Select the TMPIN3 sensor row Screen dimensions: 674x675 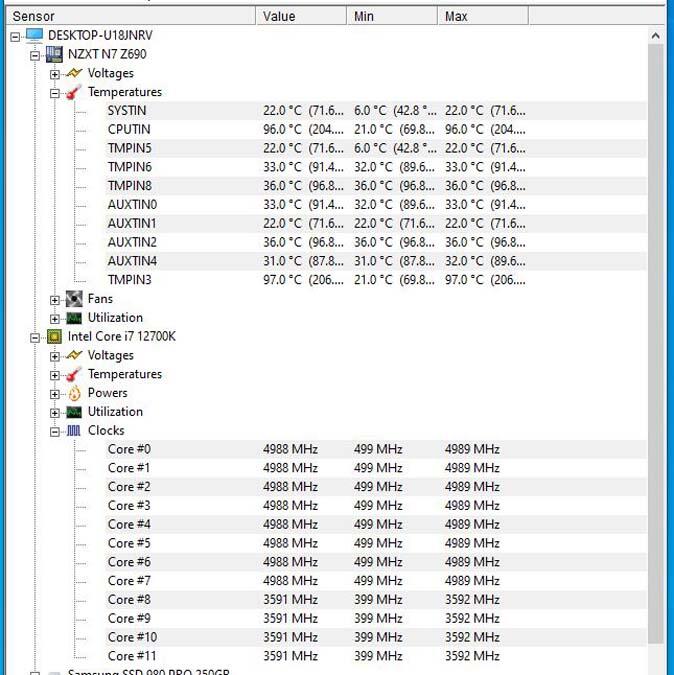coord(376,280)
